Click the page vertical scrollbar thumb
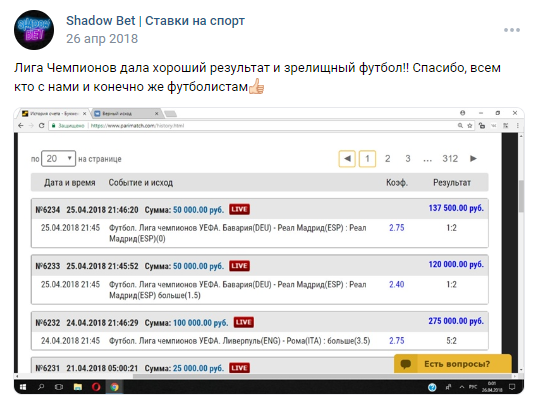 coord(521,196)
